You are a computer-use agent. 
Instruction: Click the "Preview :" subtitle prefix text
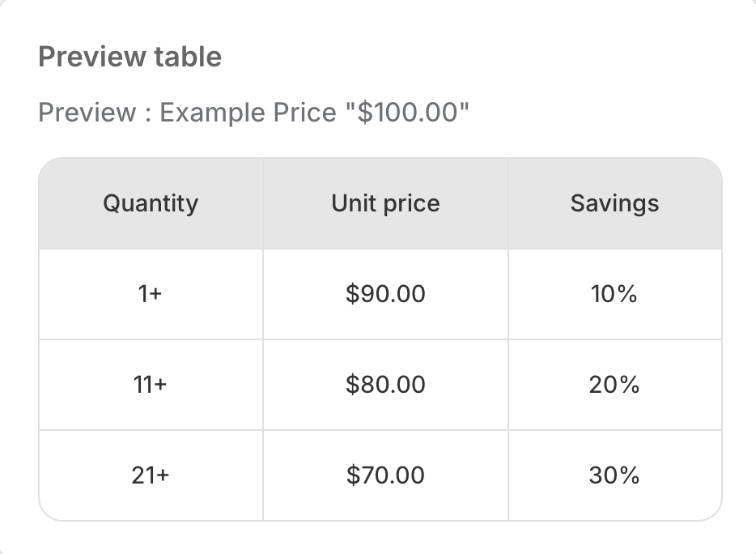coord(95,112)
